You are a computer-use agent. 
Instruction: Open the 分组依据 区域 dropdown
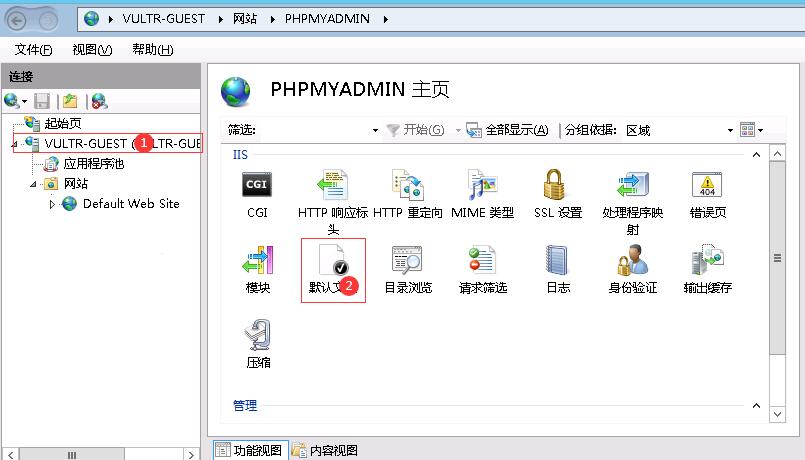[x=730, y=130]
